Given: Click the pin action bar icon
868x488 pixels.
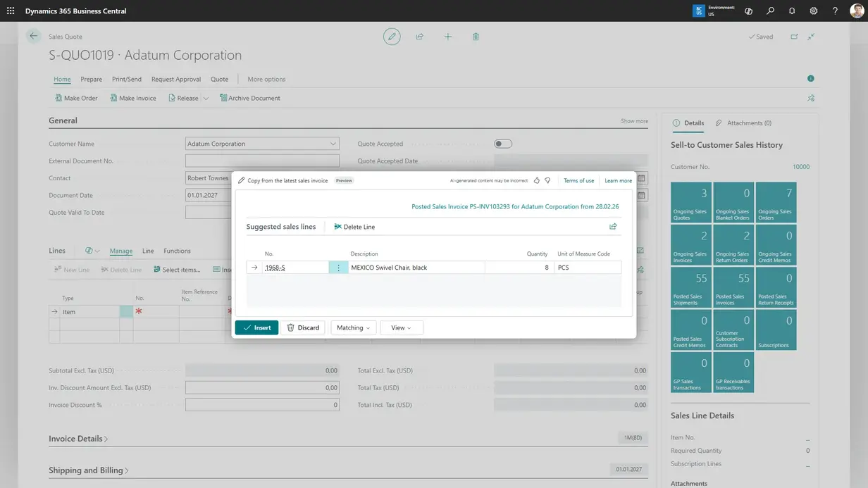Looking at the screenshot, I should 811,98.
